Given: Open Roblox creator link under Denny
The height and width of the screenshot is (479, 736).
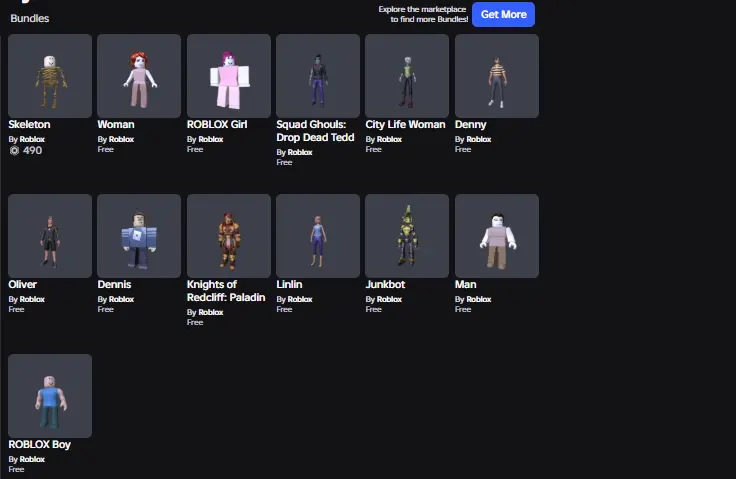Looking at the screenshot, I should click(478, 139).
